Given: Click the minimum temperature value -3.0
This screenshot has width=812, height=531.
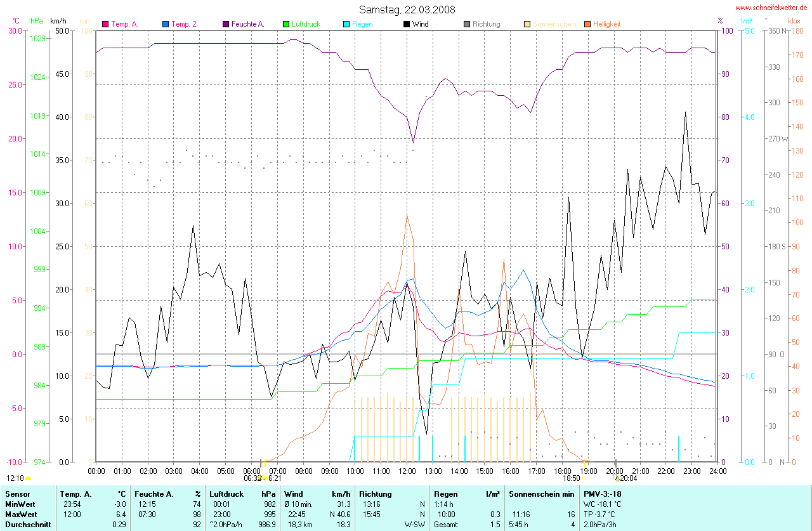Looking at the screenshot, I should pos(121,504).
